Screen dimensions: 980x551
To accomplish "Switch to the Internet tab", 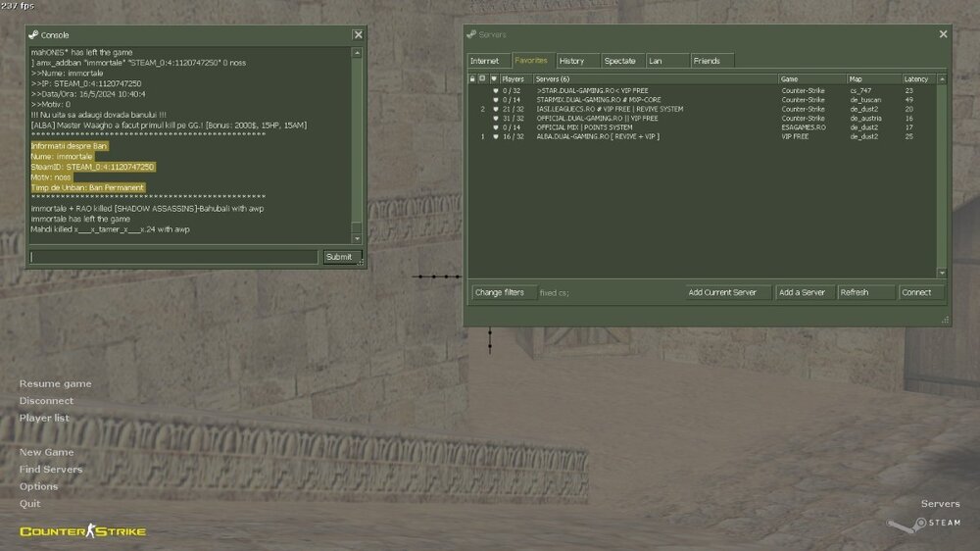I will (487, 61).
